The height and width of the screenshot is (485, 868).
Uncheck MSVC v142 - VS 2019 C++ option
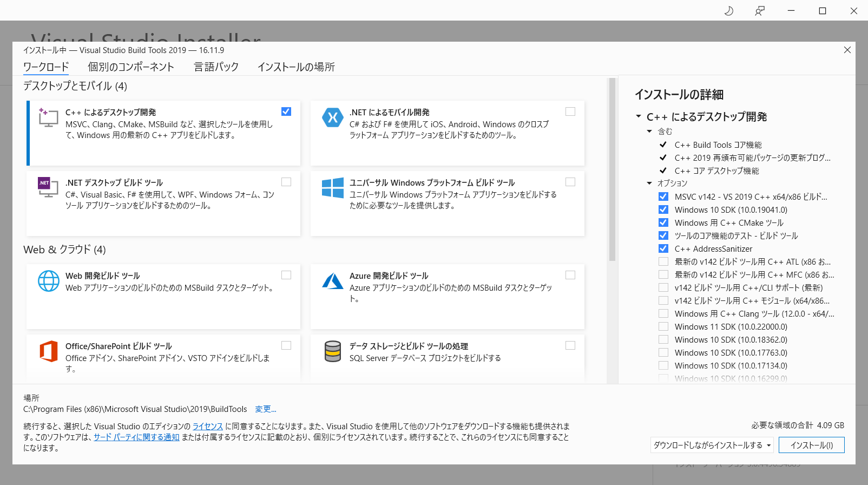click(x=663, y=196)
